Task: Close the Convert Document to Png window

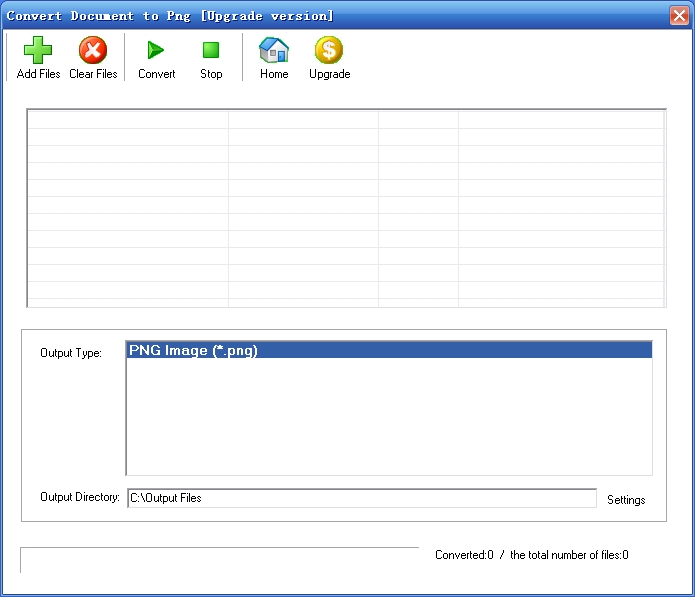Action: 679,16
